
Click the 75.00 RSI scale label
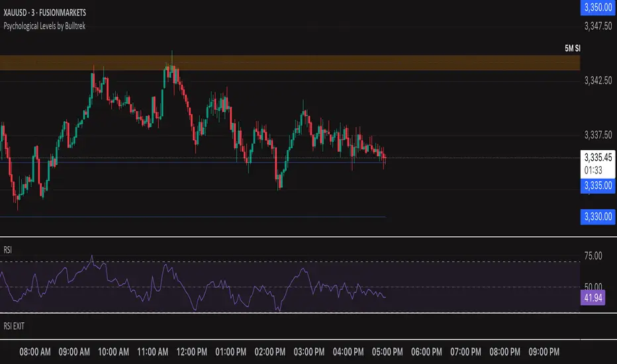[593, 256]
